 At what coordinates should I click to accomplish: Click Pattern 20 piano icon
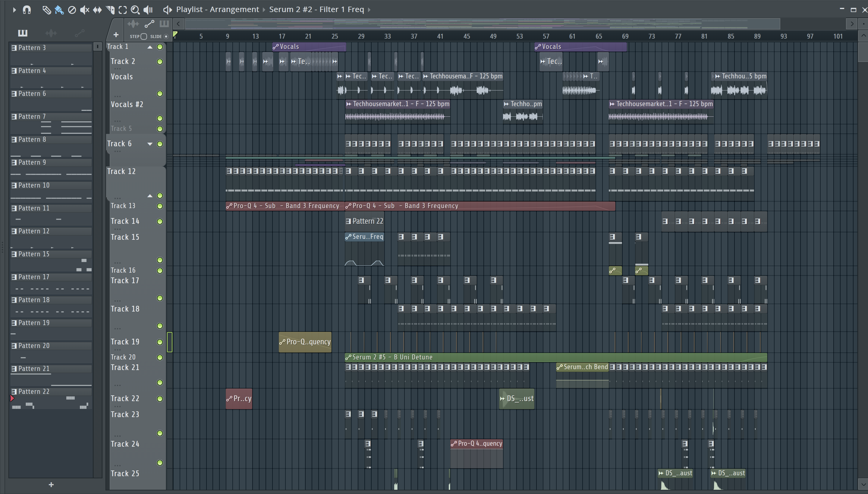point(14,346)
